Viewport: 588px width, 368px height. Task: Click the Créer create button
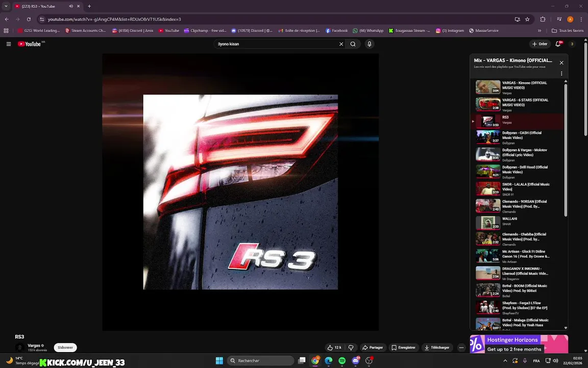click(x=540, y=44)
